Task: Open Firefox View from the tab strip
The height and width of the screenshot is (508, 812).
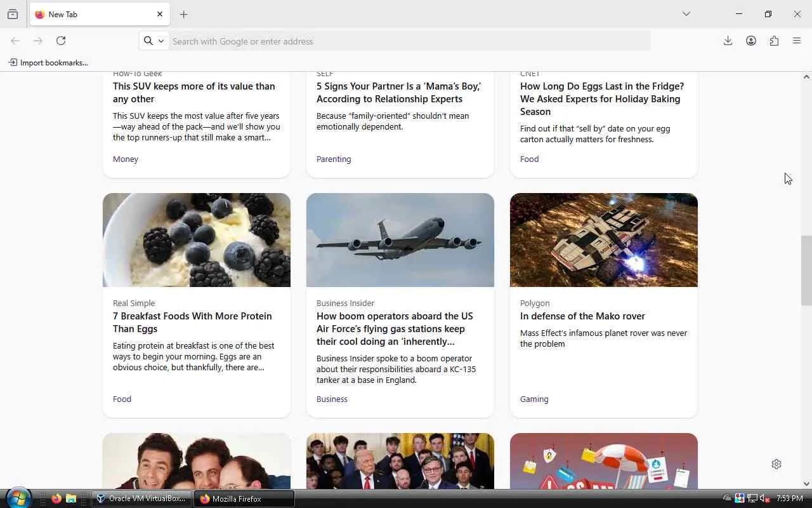Action: coord(13,14)
